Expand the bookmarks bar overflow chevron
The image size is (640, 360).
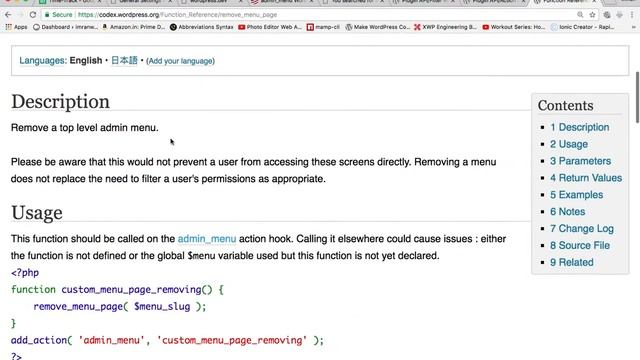633,27
